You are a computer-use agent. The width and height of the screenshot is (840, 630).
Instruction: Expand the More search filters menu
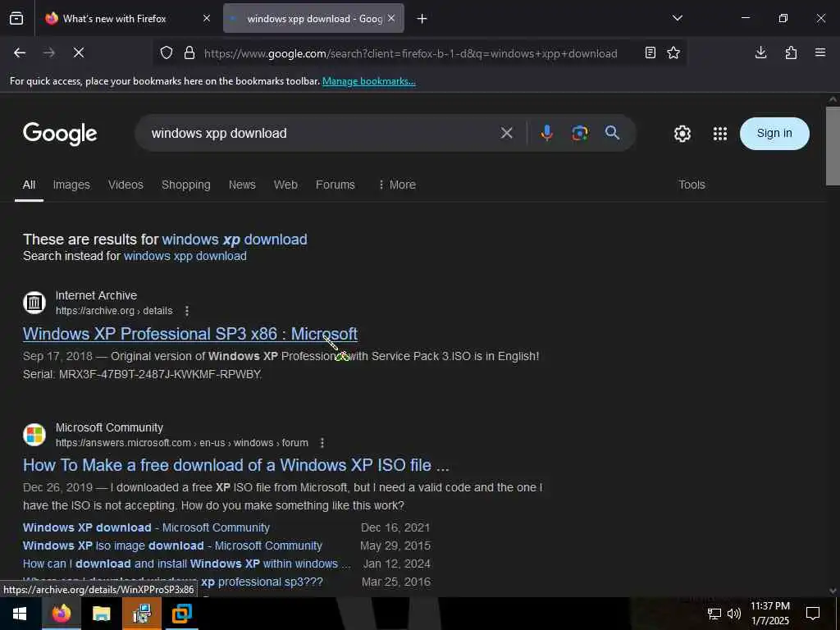click(x=397, y=185)
